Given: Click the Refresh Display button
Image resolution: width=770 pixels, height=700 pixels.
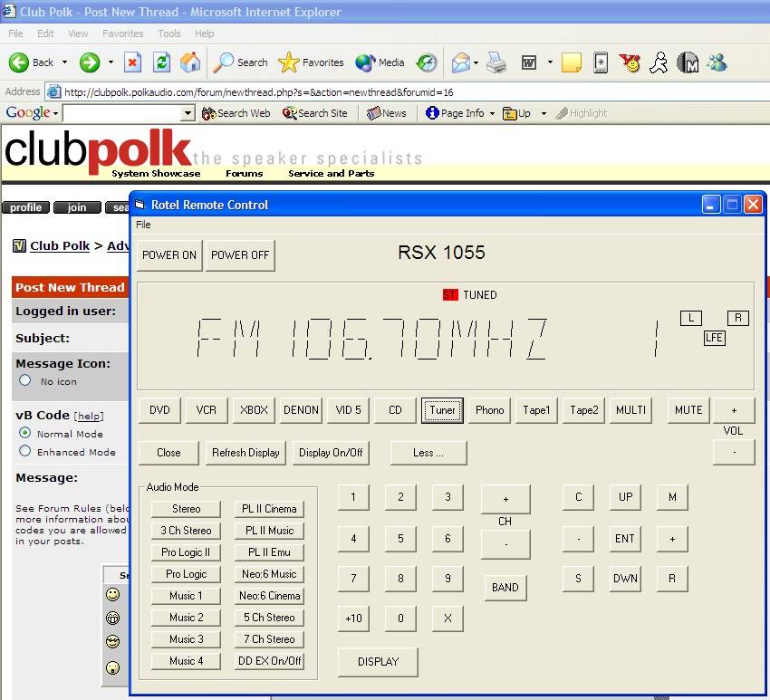Looking at the screenshot, I should click(245, 453).
